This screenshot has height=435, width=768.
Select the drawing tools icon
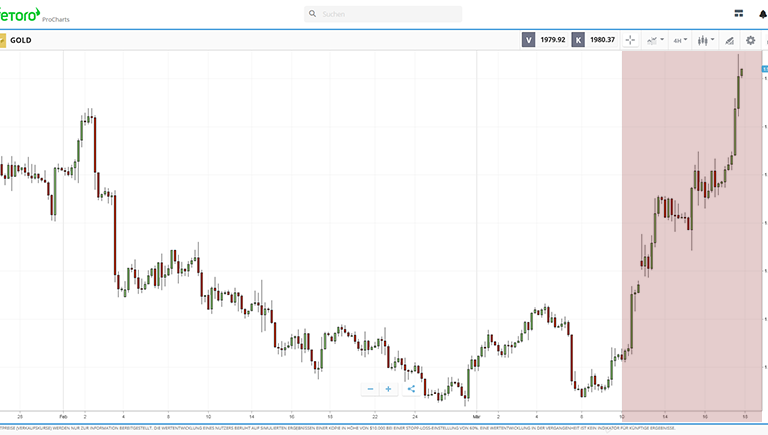tap(729, 40)
